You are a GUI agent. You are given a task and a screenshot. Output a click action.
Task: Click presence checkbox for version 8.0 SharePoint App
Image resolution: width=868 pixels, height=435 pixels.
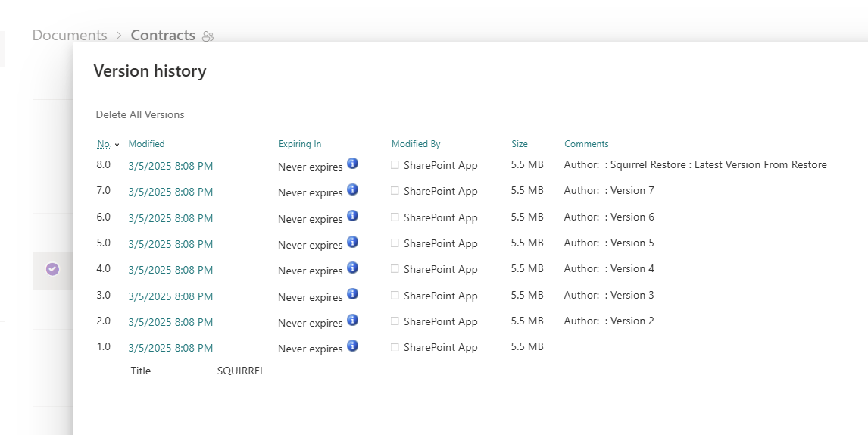[395, 164]
